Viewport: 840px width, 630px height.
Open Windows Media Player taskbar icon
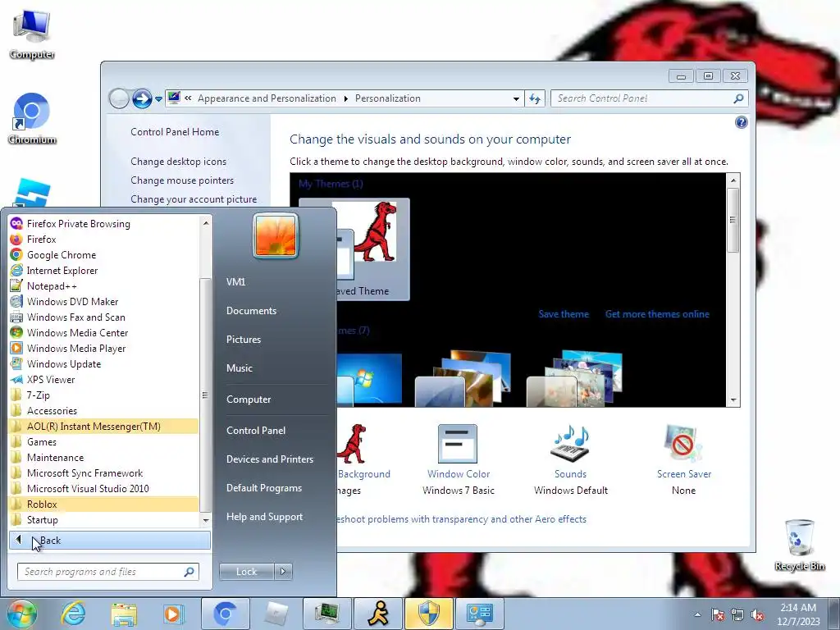pyautogui.click(x=173, y=614)
